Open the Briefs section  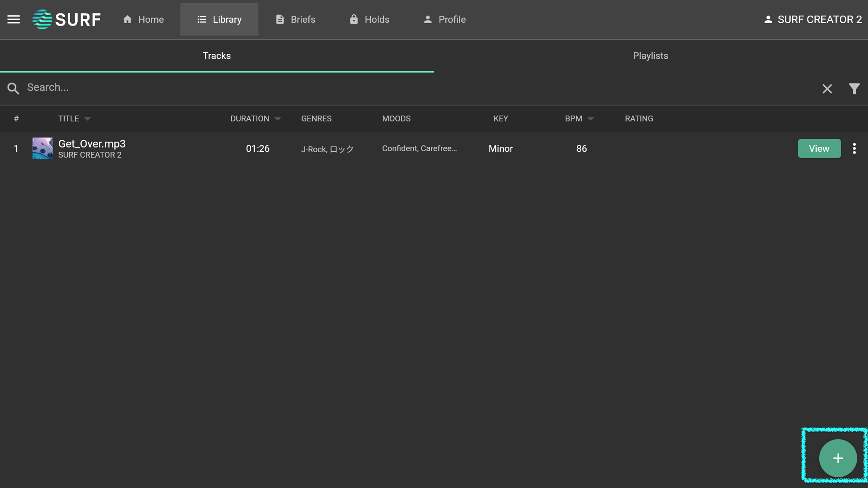(295, 19)
